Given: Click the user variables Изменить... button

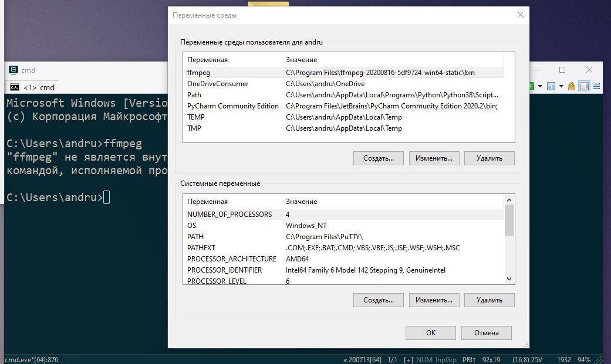Looking at the screenshot, I should click(434, 158).
